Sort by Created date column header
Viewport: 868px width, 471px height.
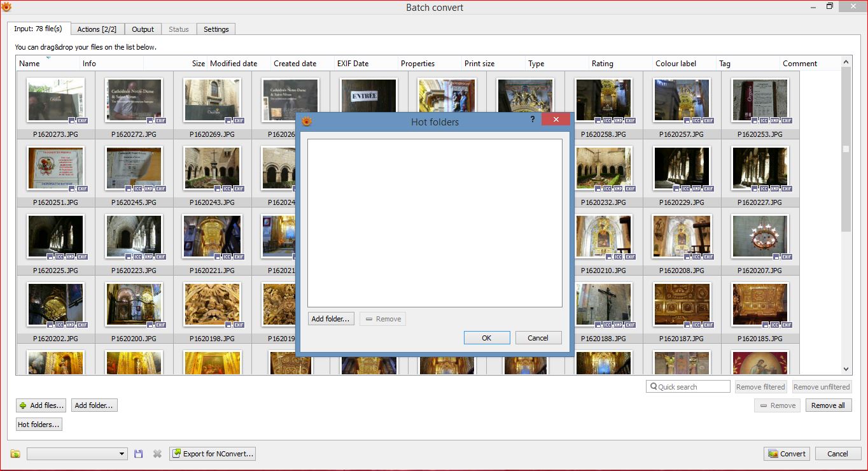pyautogui.click(x=302, y=64)
